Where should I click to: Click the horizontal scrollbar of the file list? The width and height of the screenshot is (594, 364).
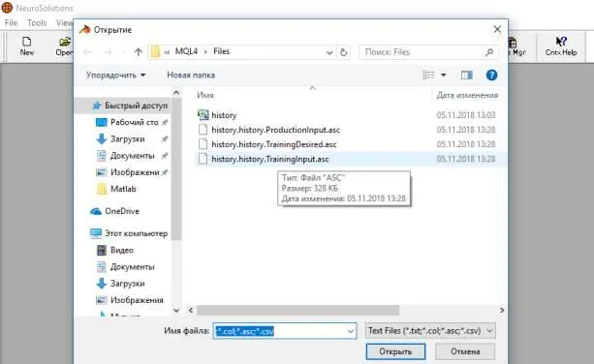coord(297,310)
